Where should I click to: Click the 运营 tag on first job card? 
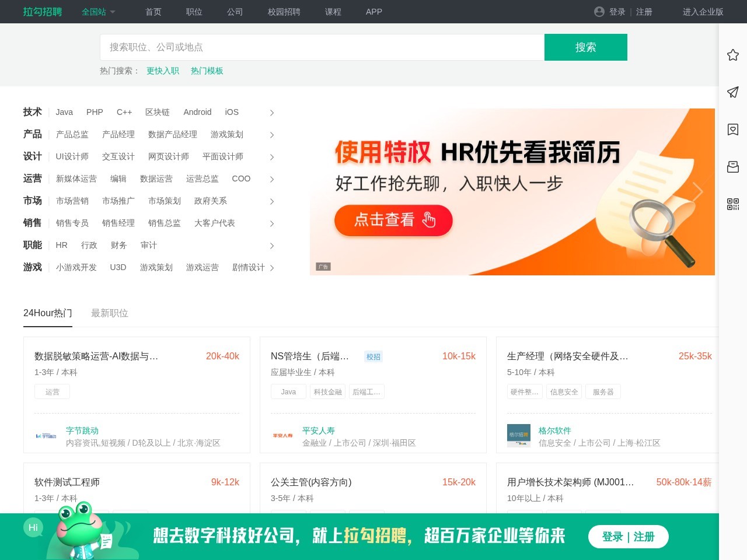[x=52, y=392]
